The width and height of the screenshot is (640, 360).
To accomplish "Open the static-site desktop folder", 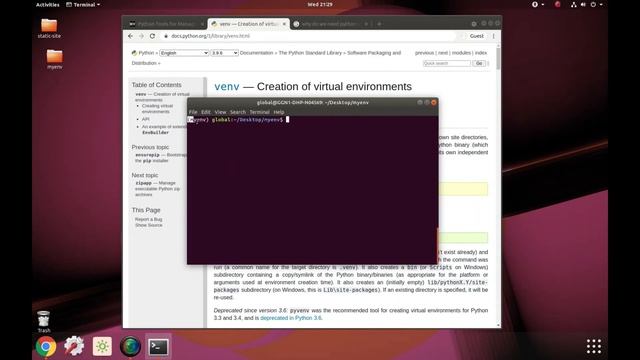I will click(49, 28).
